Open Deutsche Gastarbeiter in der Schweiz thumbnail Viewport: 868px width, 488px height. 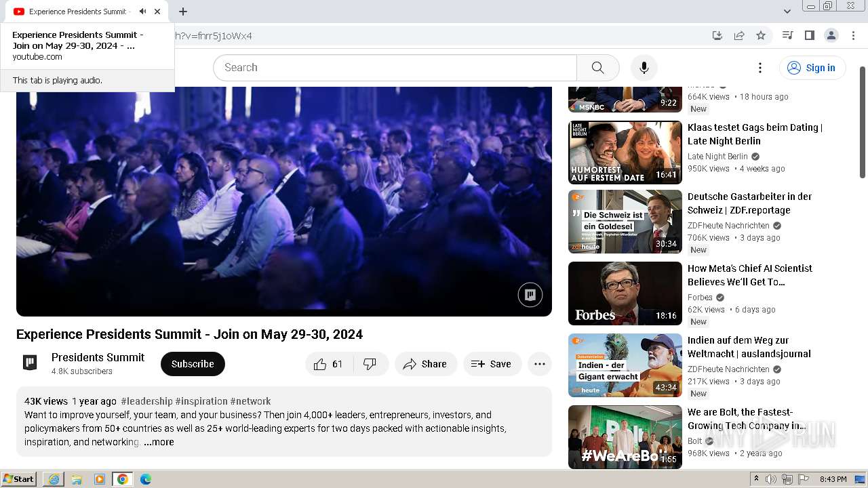(625, 222)
